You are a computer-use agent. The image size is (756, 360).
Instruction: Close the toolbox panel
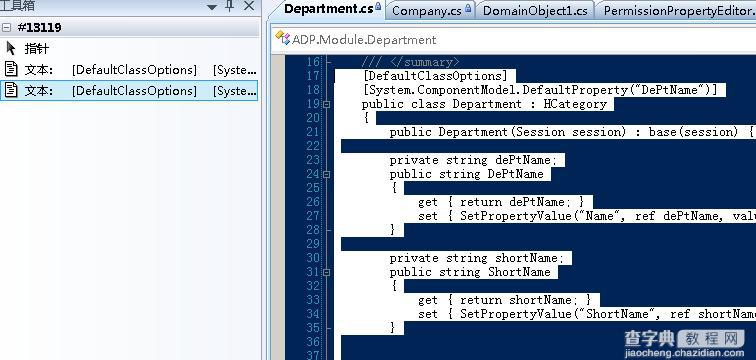(x=249, y=6)
